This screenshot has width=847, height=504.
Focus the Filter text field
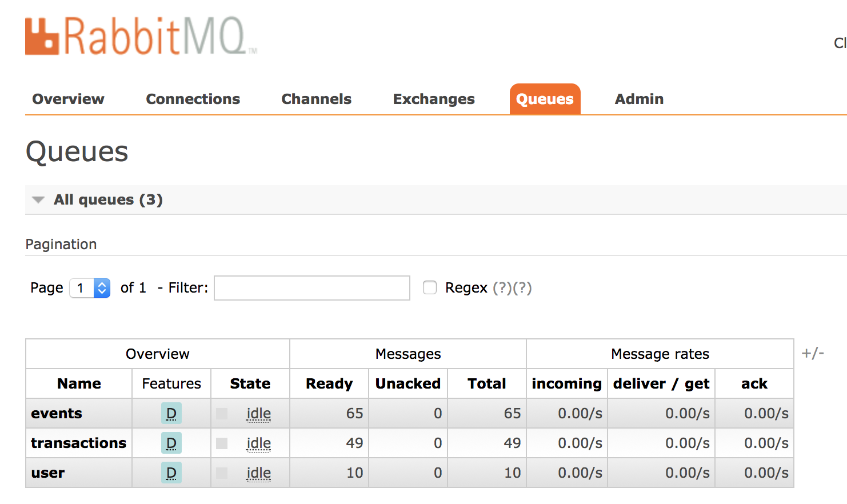pyautogui.click(x=312, y=288)
